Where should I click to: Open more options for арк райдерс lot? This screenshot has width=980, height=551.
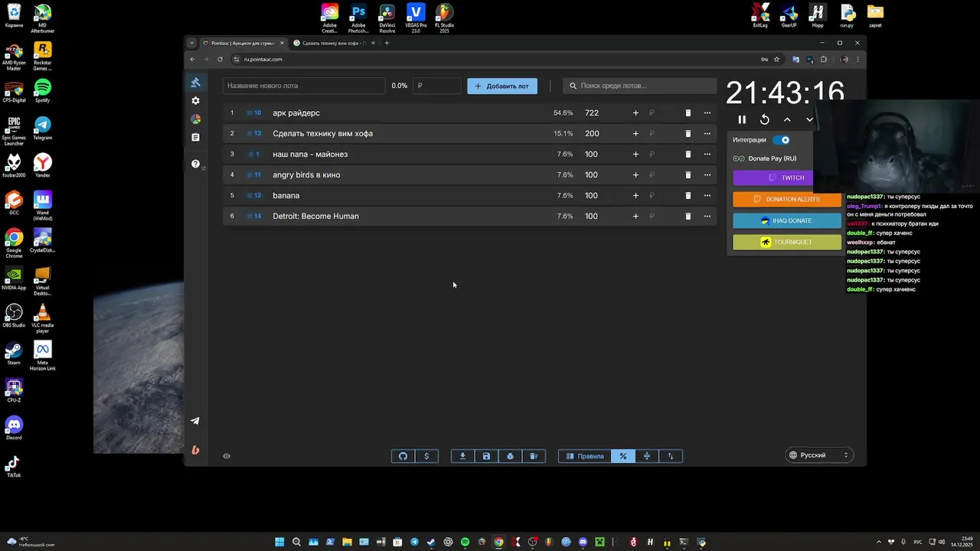[707, 112]
